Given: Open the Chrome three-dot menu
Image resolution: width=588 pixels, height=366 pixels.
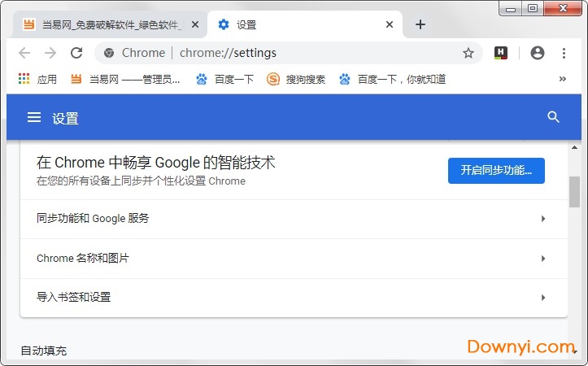Looking at the screenshot, I should pyautogui.click(x=564, y=53).
